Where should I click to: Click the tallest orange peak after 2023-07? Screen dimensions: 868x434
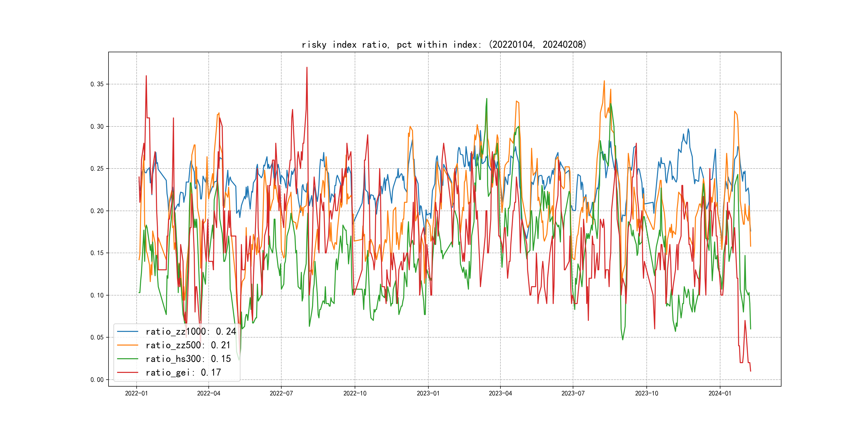604,81
